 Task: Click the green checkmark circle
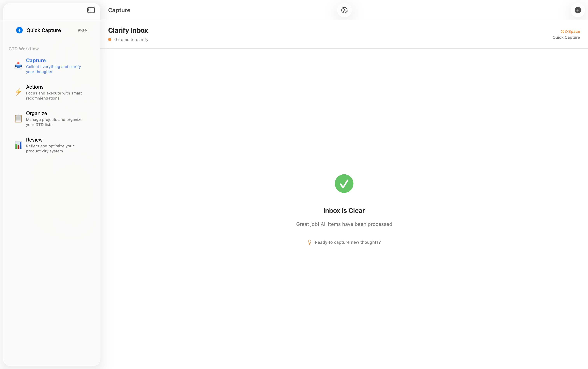click(x=344, y=183)
